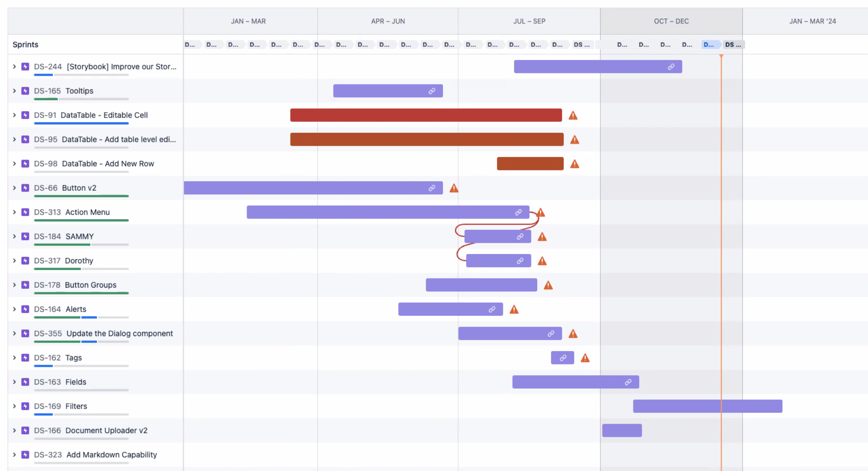Click the warning icon next to DS-184 SAMMY bar
This screenshot has height=471, width=868.
click(542, 236)
